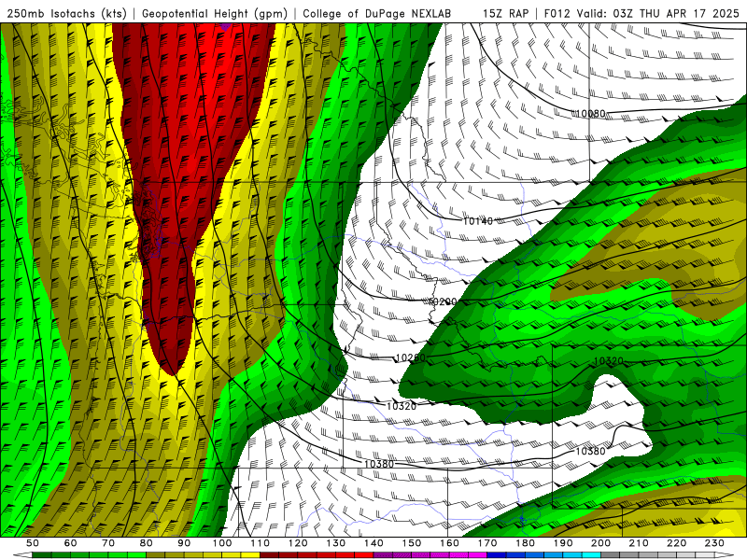Click the dark green swatch under 50
This screenshot has width=747, height=560.
42,555
